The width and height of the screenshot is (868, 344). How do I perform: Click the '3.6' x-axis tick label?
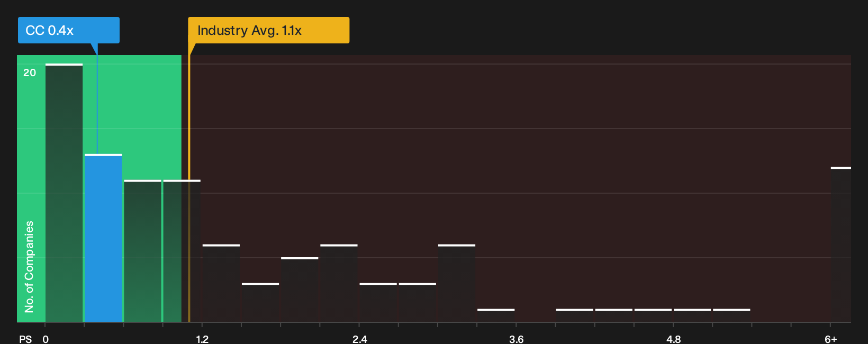tap(516, 339)
